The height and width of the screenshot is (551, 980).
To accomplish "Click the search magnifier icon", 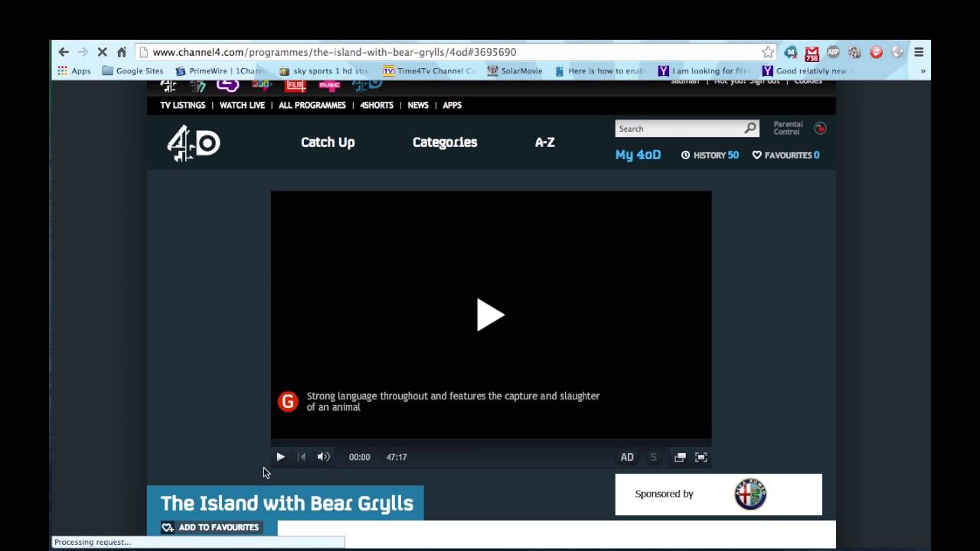I will tap(750, 128).
